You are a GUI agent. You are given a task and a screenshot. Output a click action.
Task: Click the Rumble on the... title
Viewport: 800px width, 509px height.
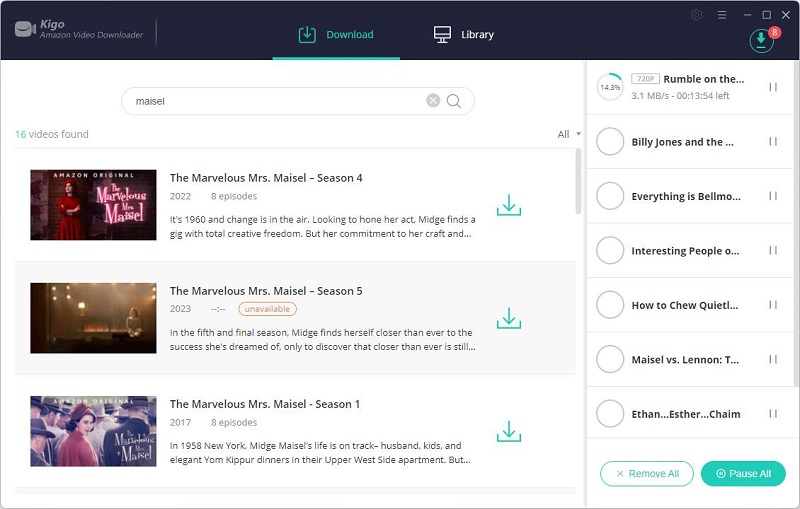704,79
